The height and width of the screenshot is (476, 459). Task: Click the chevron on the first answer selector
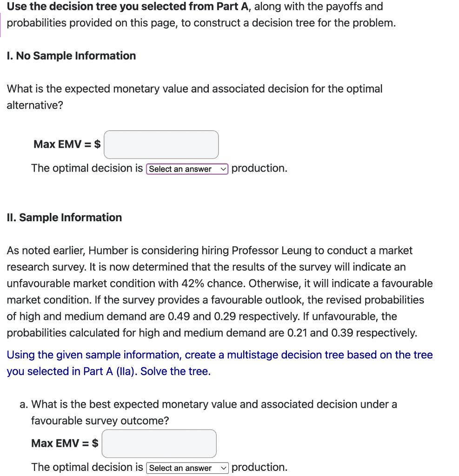(223, 169)
